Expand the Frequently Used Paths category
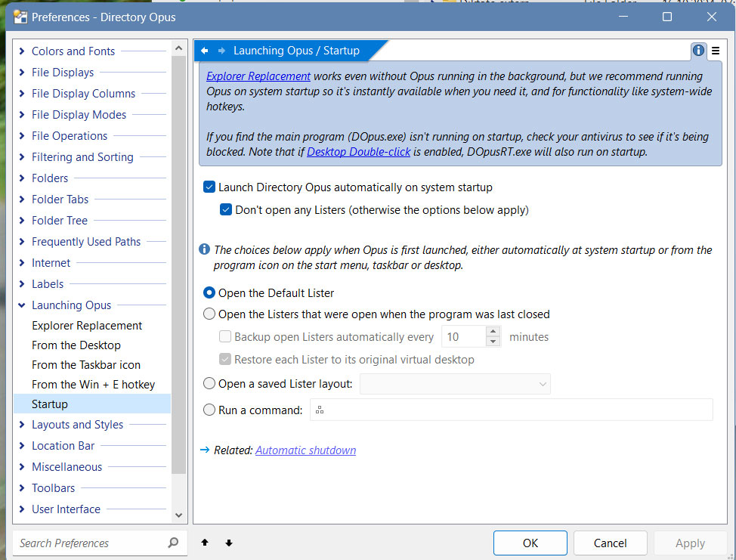The image size is (736, 560). [x=22, y=241]
